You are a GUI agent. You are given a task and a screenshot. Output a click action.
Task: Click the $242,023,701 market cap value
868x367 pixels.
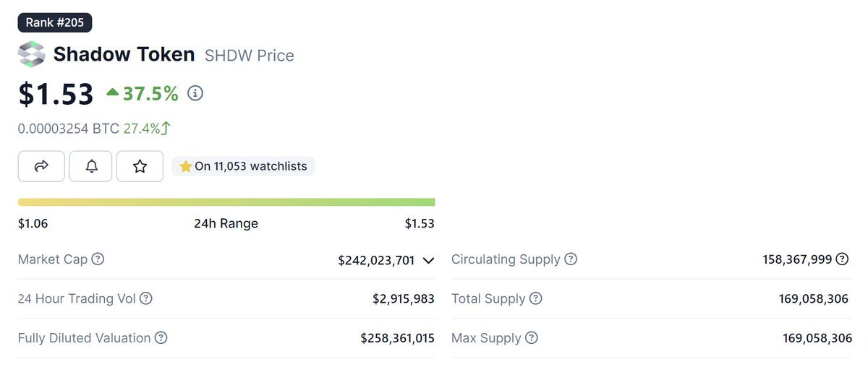point(376,260)
